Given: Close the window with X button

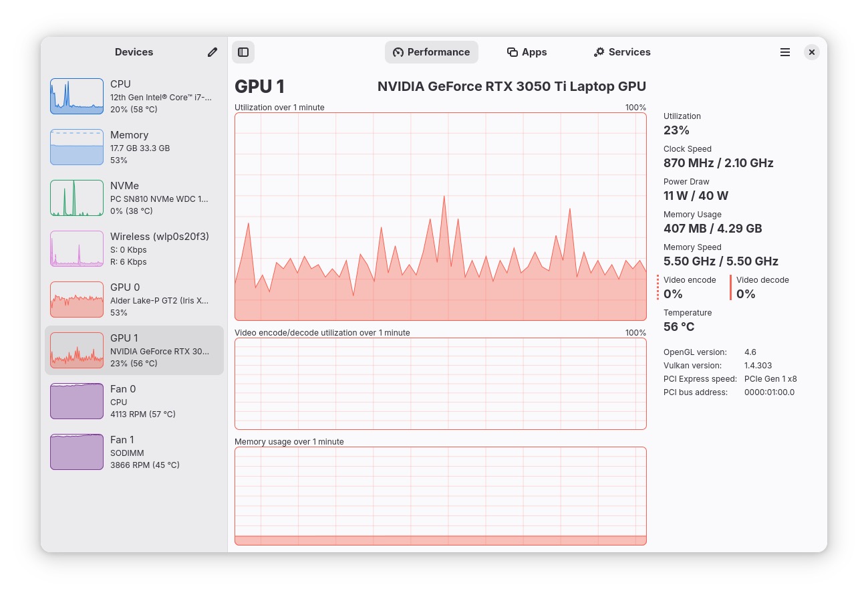Looking at the screenshot, I should click(x=812, y=52).
